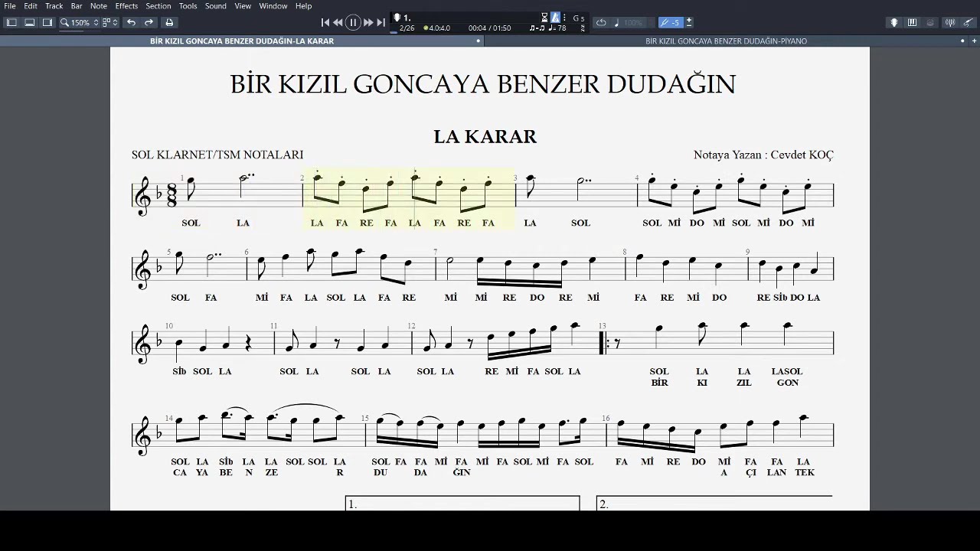The height and width of the screenshot is (551, 980).
Task: Click the lyric 'BİR' under bar 13
Action: [x=659, y=383]
